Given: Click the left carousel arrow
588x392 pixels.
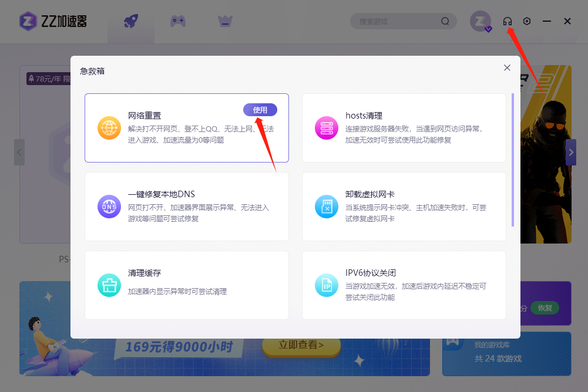Looking at the screenshot, I should click(18, 152).
